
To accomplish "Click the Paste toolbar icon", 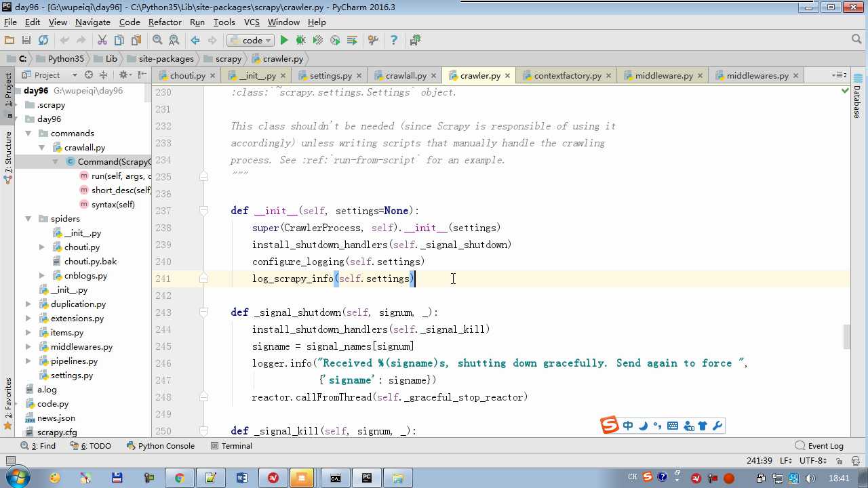I will tap(136, 41).
